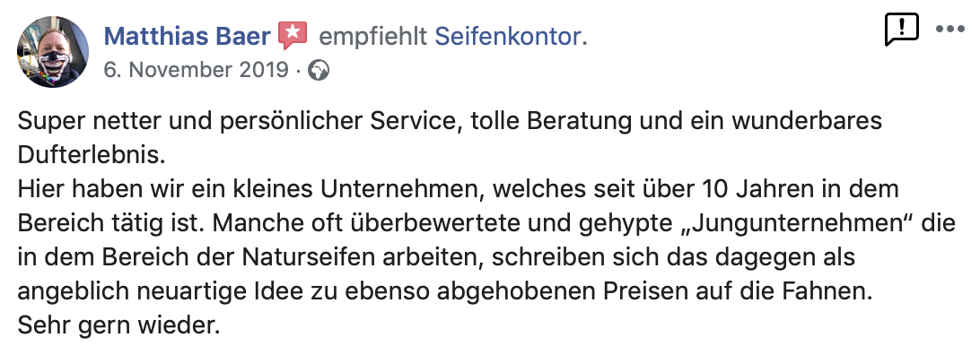
Task: Open the Seifenkontor page link
Action: coord(508,36)
